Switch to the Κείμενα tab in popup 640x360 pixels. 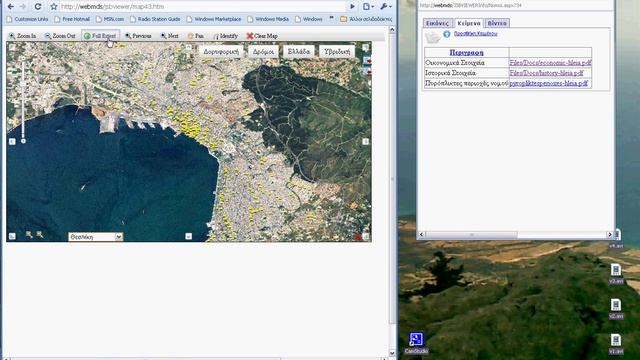pyautogui.click(x=469, y=23)
